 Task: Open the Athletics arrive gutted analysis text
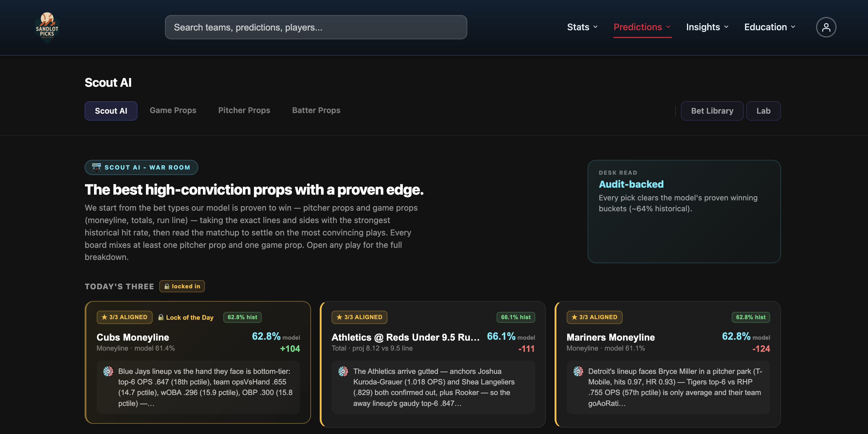[x=434, y=387]
